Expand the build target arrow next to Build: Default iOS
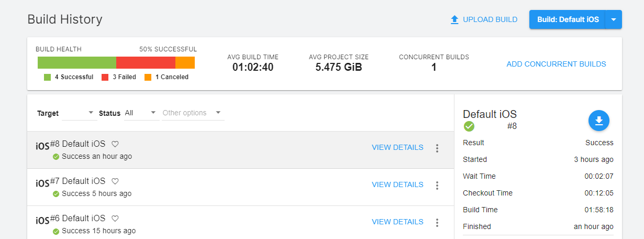 (614, 20)
